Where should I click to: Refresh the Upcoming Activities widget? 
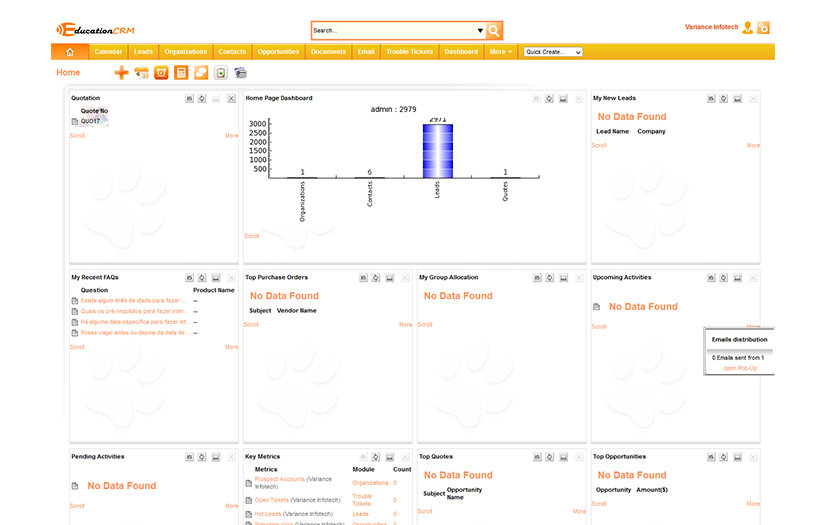[724, 278]
